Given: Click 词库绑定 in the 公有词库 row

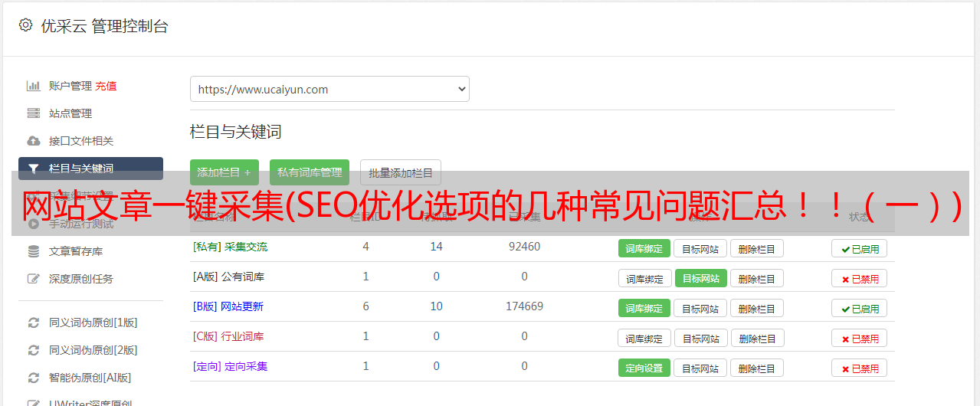Looking at the screenshot, I should (x=644, y=278).
